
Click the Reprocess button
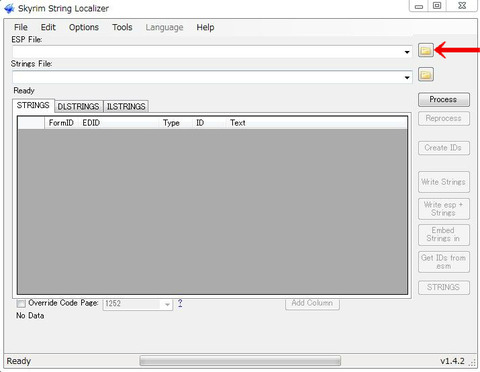click(444, 118)
